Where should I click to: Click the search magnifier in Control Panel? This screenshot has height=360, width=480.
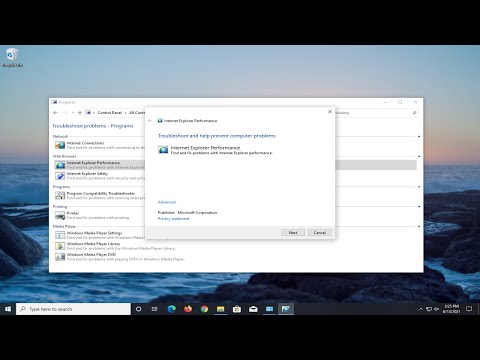tap(414, 113)
